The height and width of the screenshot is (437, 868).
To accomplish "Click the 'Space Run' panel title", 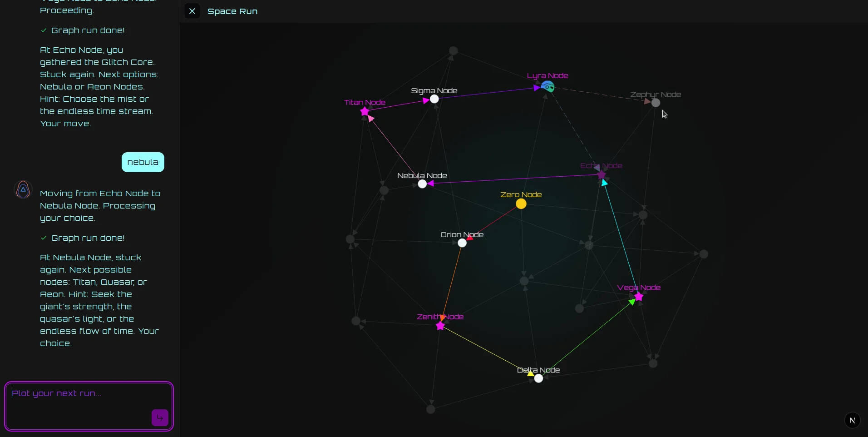I will pos(232,11).
